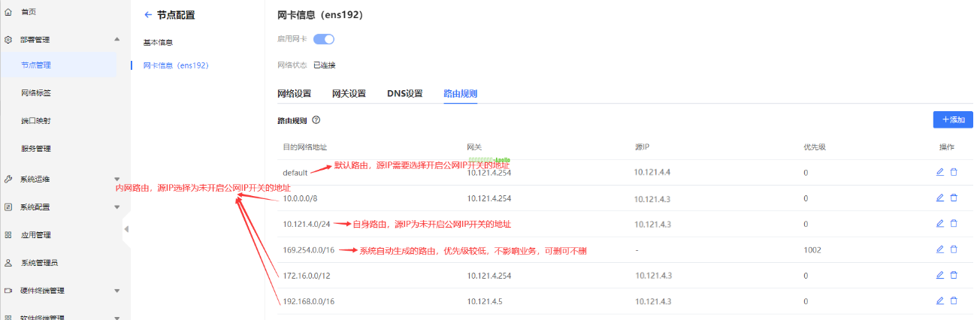Viewport: 980px width, 320px height.
Task: Click help icon beside 路由规则 heading
Action: [x=316, y=120]
